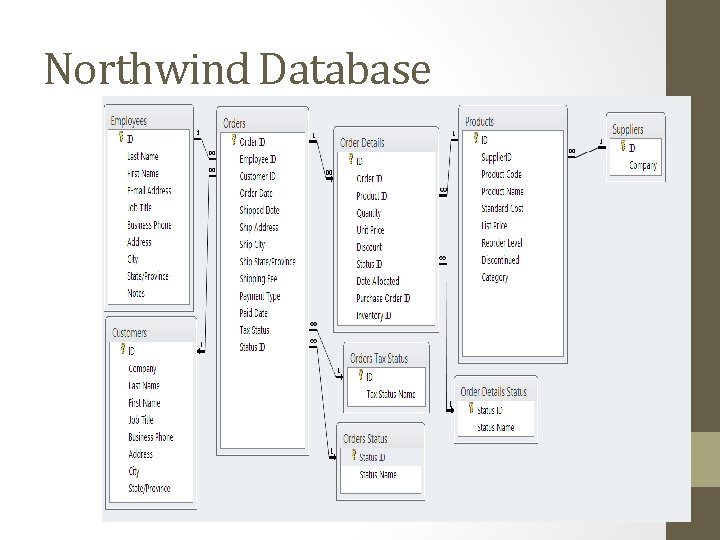This screenshot has height=540, width=720.
Task: Click Business Phone in the Employees table
Action: [x=149, y=225]
